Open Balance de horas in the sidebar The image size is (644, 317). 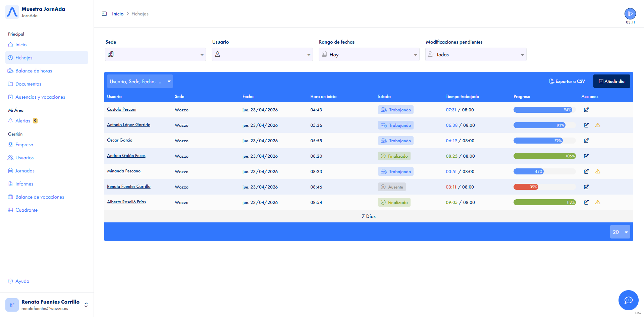34,70
